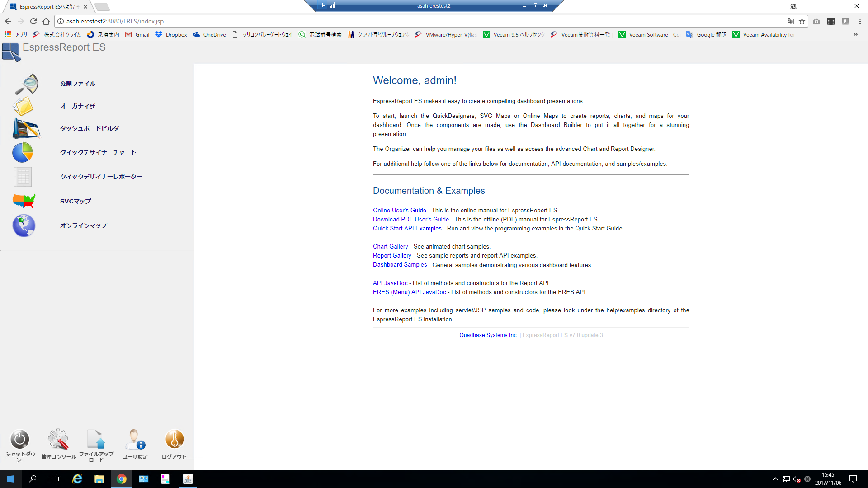
Task: Open taskbar search magnifier
Action: pyautogui.click(x=33, y=479)
